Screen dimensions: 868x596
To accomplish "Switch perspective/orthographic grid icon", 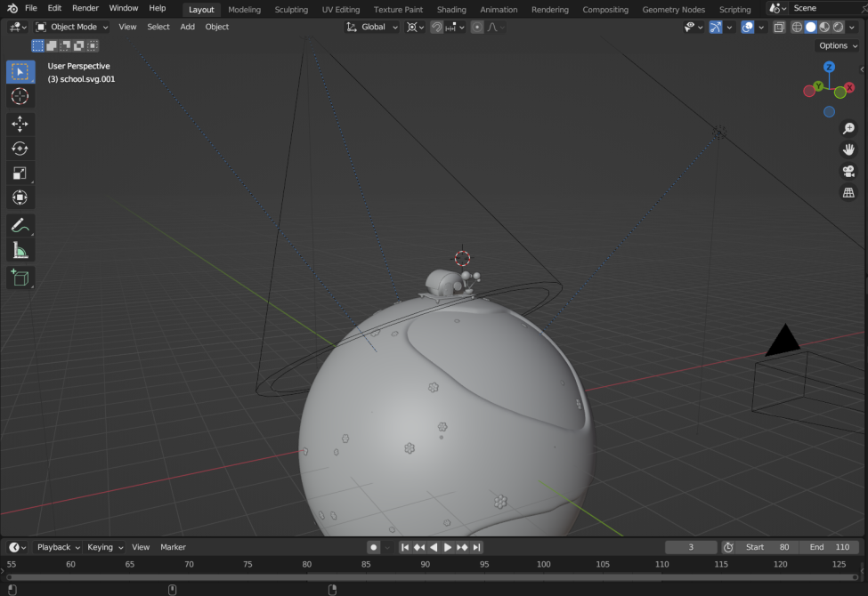I will pyautogui.click(x=848, y=192).
